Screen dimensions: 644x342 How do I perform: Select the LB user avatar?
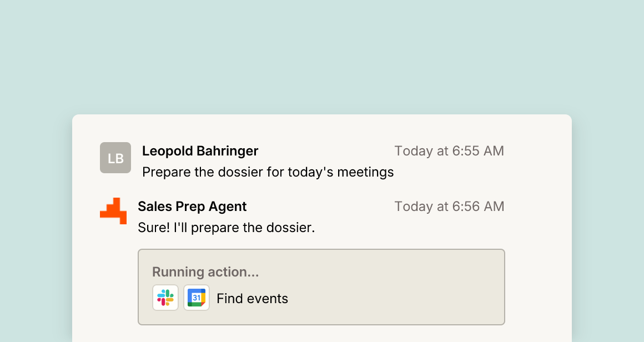[x=115, y=158]
